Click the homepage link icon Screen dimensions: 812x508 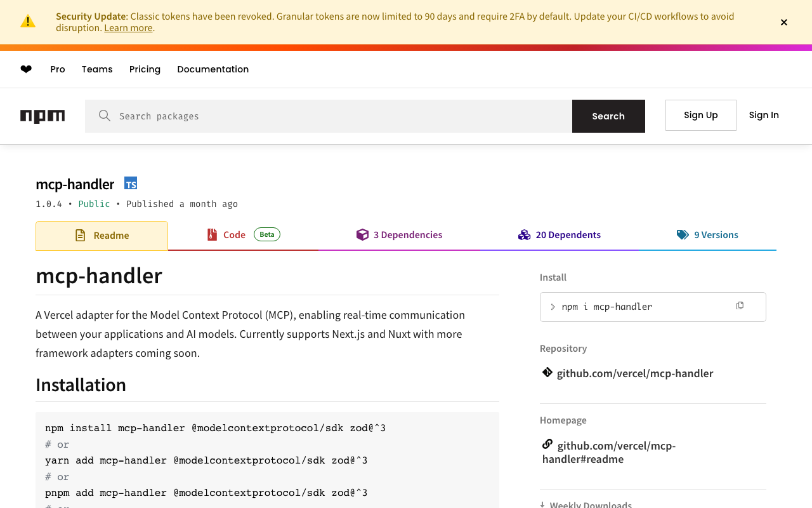tap(547, 444)
